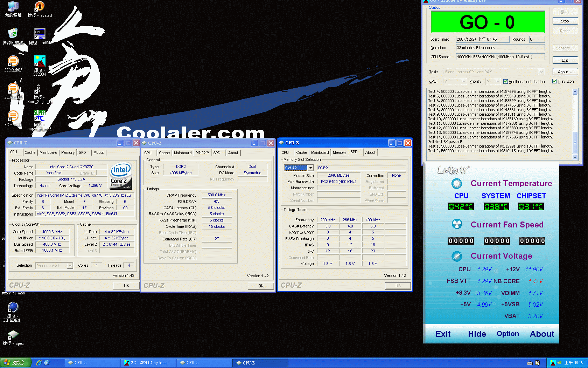
Task: Click Hide in the LANParty monitor
Action: tap(477, 334)
